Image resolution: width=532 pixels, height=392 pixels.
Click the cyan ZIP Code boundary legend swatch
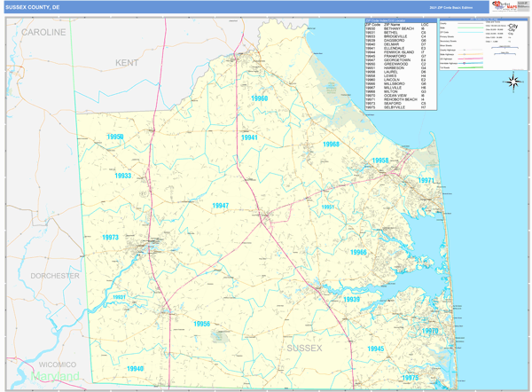(471, 32)
